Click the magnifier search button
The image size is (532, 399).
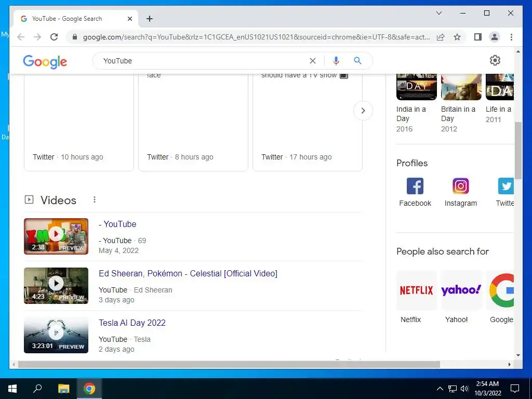[357, 61]
